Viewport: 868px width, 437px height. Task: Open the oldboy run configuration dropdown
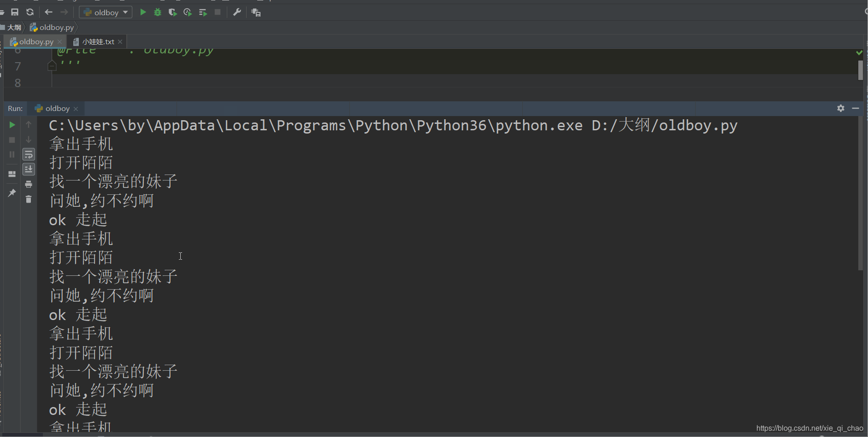point(106,12)
